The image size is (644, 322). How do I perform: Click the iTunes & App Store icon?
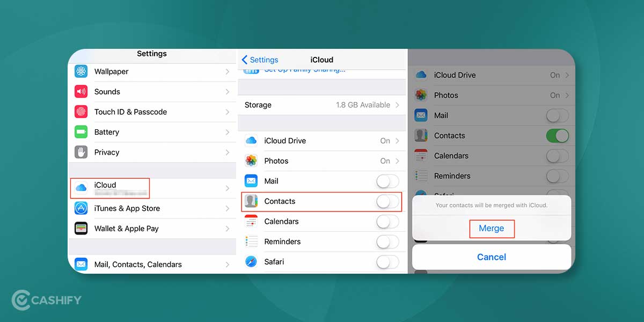point(80,208)
